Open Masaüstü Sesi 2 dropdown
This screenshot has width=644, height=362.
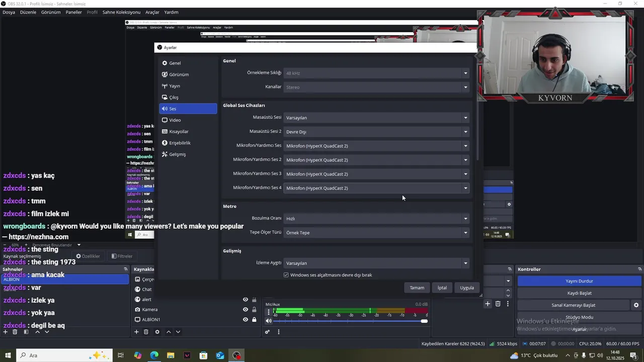(376, 132)
